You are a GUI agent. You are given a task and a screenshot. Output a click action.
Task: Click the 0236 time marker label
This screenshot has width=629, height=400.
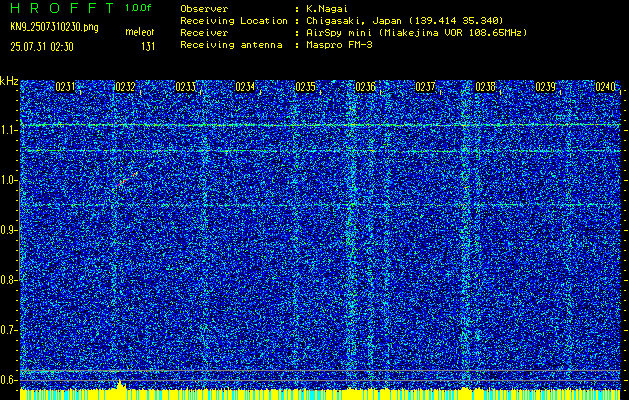[365, 87]
